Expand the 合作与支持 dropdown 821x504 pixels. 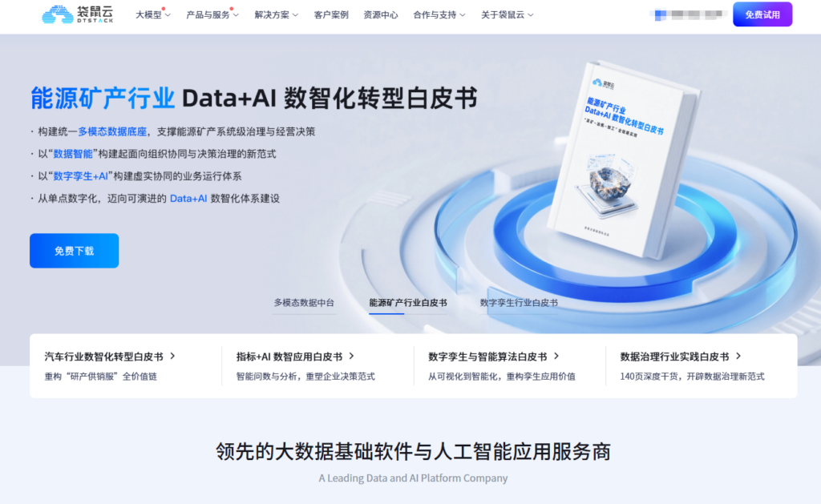click(437, 14)
